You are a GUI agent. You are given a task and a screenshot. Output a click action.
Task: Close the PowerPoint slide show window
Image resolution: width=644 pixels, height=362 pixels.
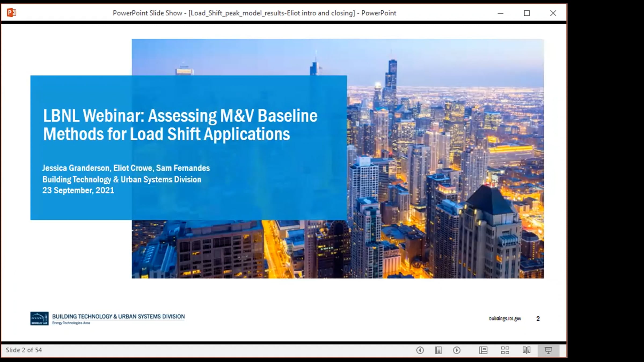point(553,13)
